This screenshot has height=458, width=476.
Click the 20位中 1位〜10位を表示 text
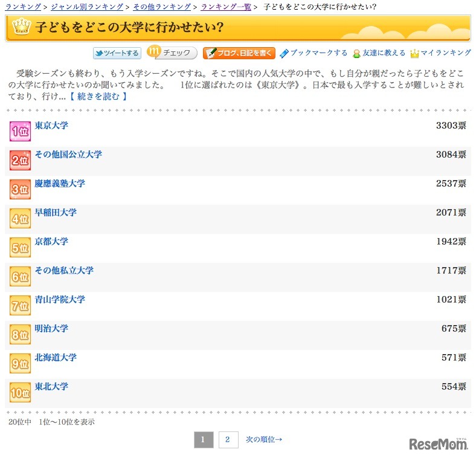click(x=51, y=422)
